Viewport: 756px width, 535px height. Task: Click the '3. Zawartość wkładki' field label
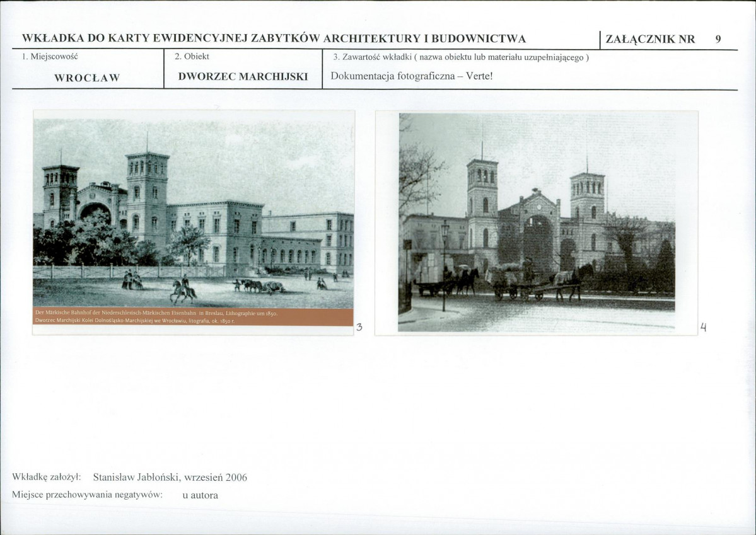click(461, 58)
